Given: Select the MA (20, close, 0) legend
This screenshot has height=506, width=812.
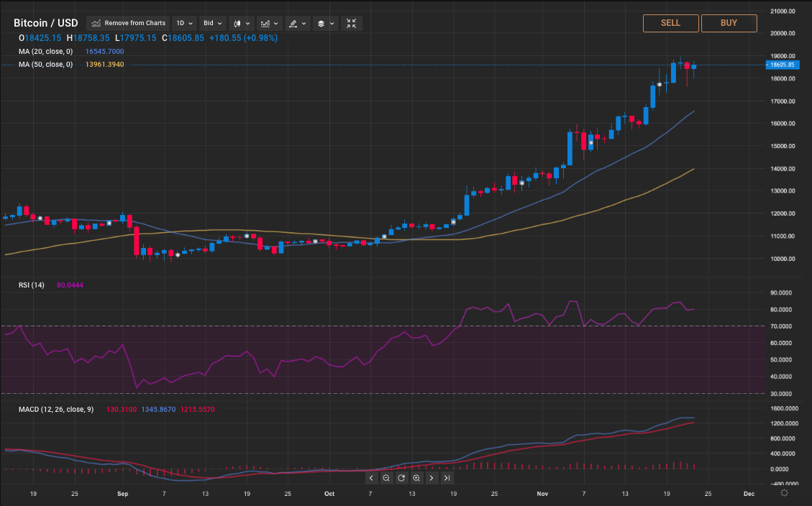Looking at the screenshot, I should click(45, 52).
